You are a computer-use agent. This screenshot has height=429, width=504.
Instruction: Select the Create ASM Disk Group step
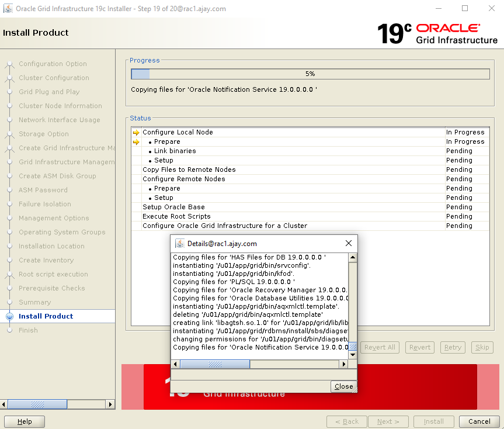pos(58,176)
